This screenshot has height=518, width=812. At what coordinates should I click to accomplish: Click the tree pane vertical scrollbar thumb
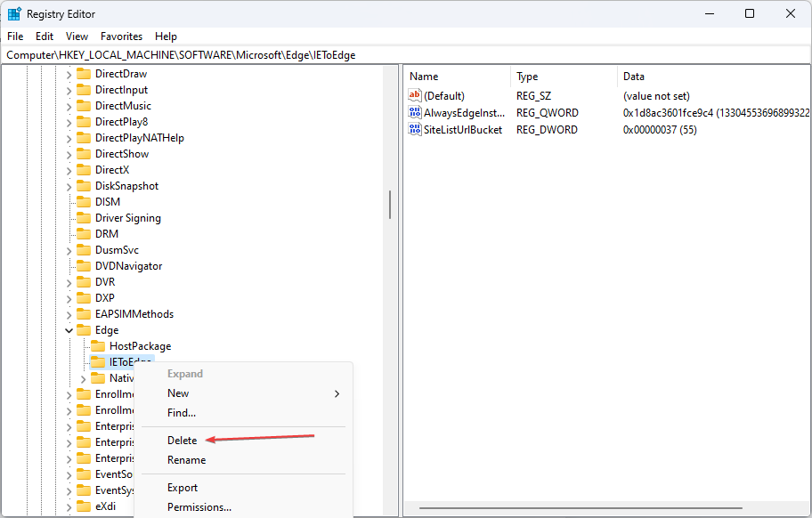coord(390,205)
